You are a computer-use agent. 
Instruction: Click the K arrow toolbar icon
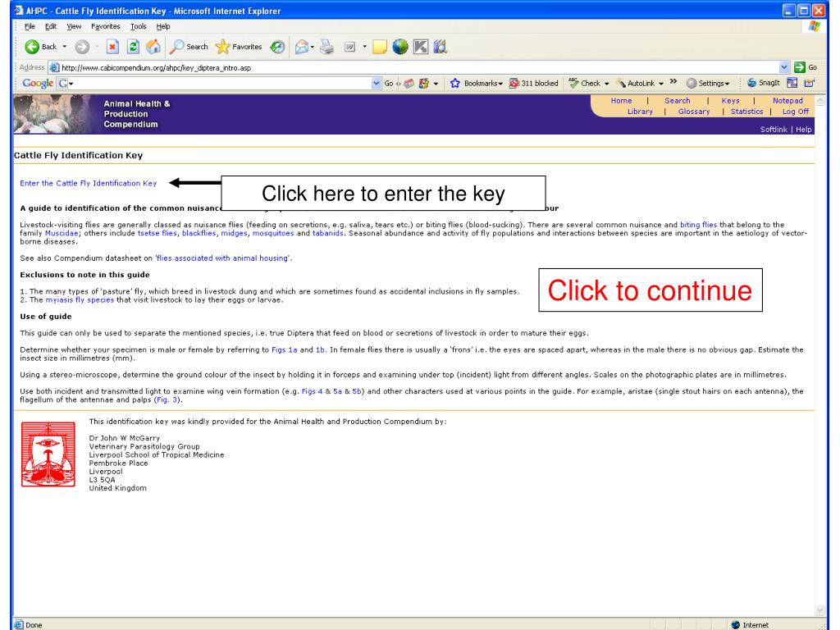pos(421,47)
